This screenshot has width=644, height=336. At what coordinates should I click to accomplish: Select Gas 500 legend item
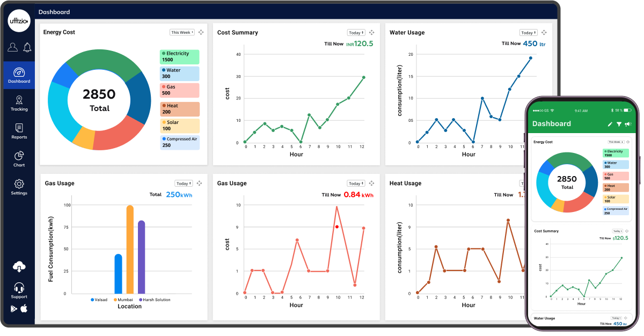pos(179,90)
